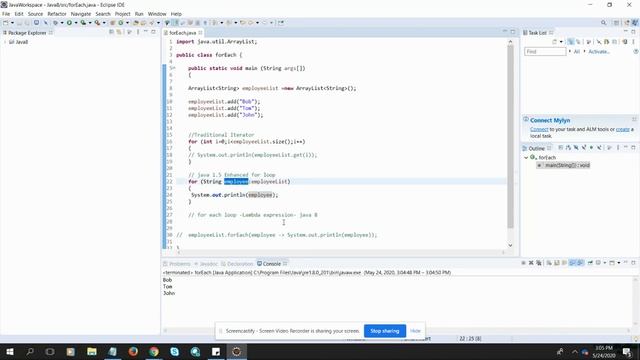Click the All filter in Task List

pyautogui.click(x=577, y=51)
